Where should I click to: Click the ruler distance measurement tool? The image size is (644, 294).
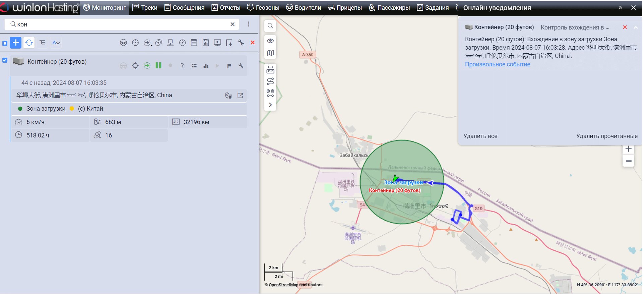270,70
